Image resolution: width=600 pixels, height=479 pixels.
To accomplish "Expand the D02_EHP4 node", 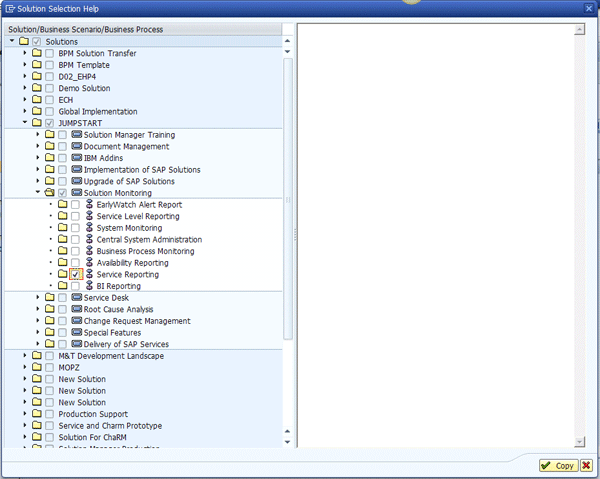I will coord(25,76).
